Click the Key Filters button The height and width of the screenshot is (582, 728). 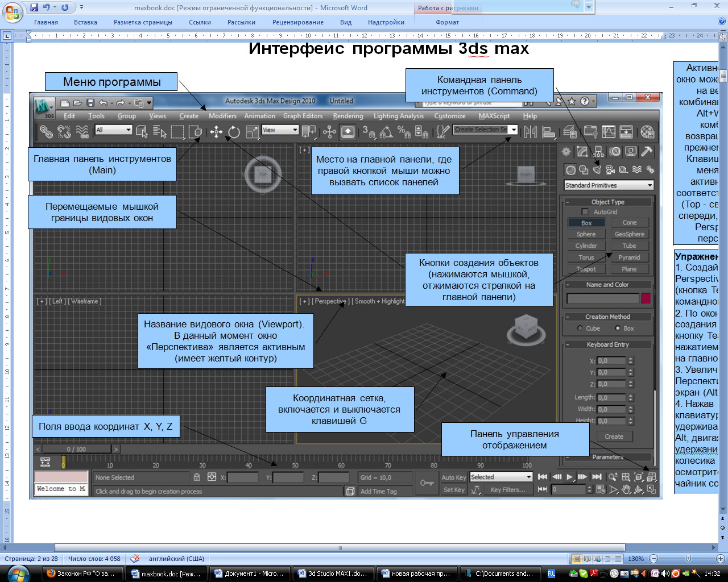coord(508,490)
